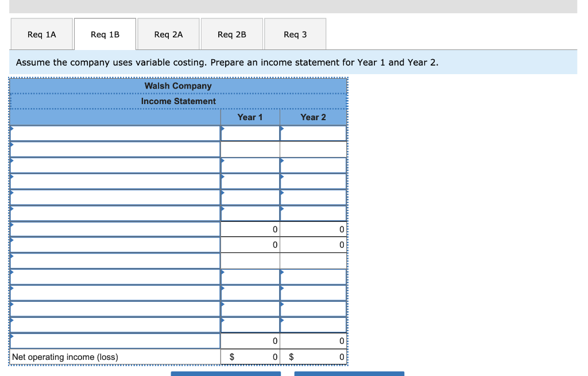Open the Req 2A tab
The image size is (588, 376).
point(167,34)
